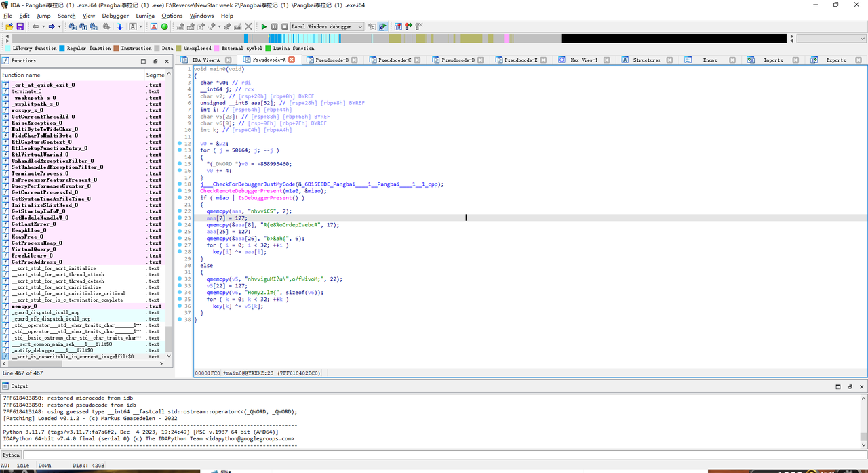Click the open file folder icon
The width and height of the screenshot is (868, 473).
(9, 26)
